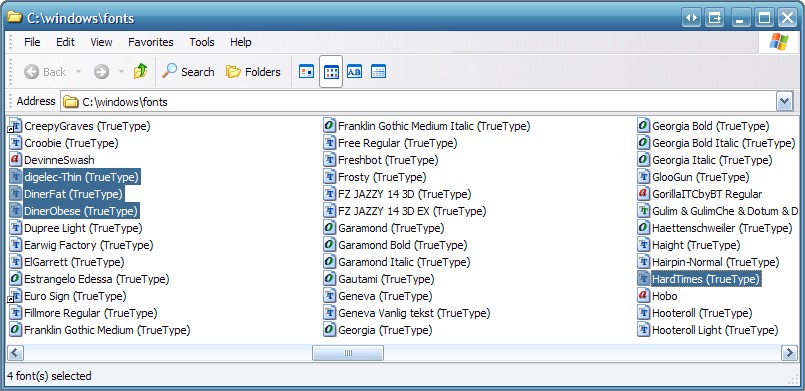
Task: Click Franklin Gothic Medium (TrueType) name
Action: (107, 330)
